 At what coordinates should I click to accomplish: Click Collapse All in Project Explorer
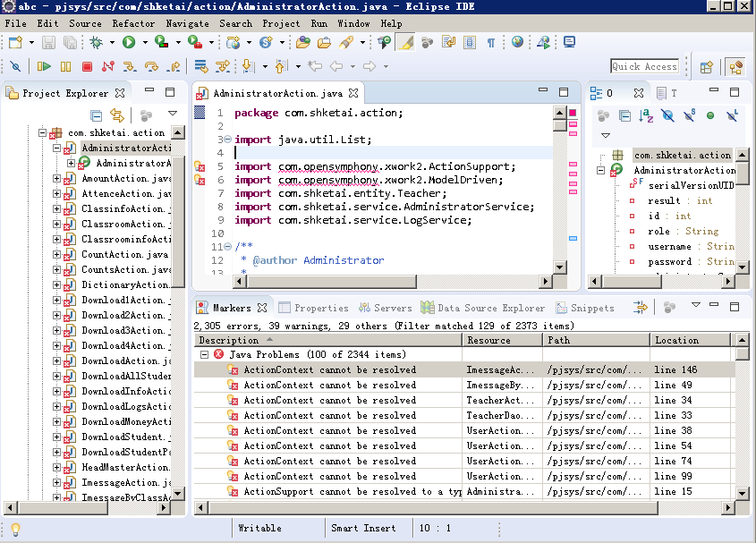(x=97, y=115)
